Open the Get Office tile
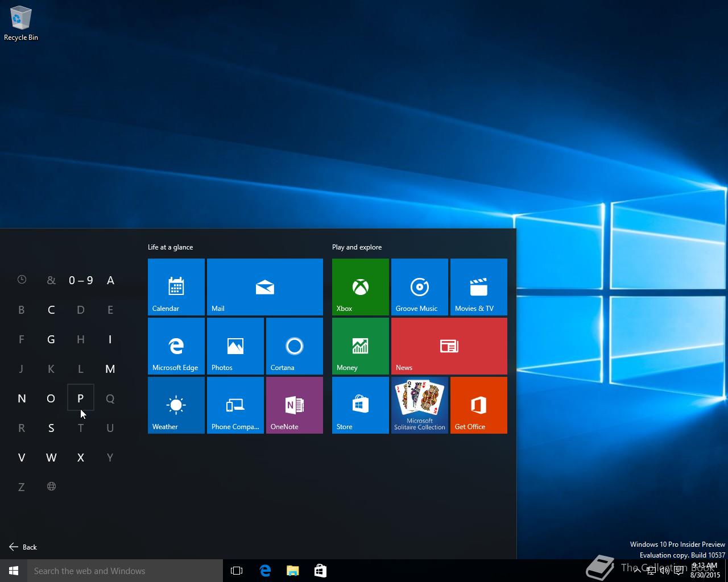The height and width of the screenshot is (582, 728). click(479, 405)
